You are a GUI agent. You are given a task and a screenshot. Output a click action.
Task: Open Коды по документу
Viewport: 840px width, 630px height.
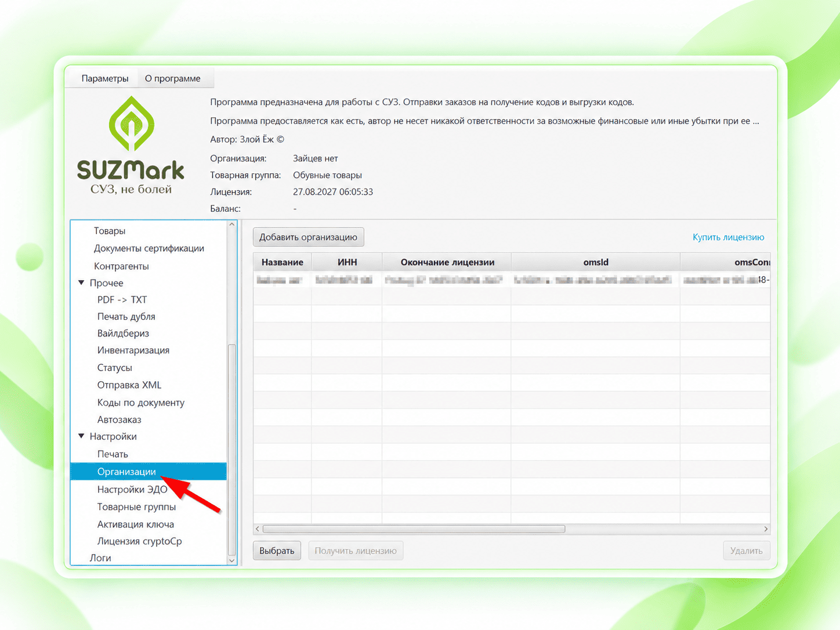pyautogui.click(x=141, y=403)
